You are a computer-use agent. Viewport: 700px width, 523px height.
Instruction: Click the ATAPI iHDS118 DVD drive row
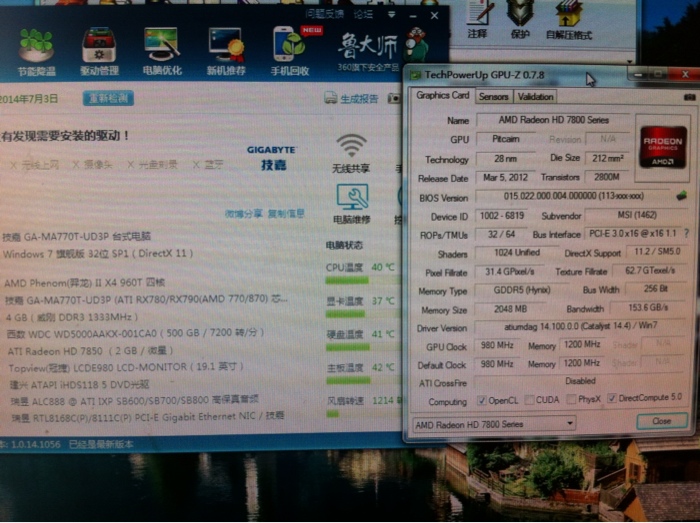[x=79, y=384]
